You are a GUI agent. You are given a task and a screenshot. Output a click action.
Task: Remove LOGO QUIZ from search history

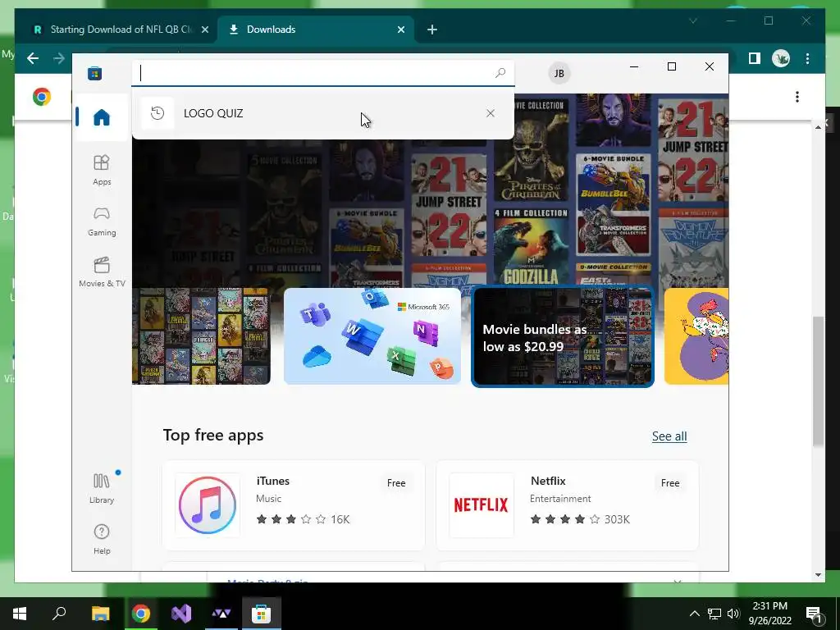point(491,113)
